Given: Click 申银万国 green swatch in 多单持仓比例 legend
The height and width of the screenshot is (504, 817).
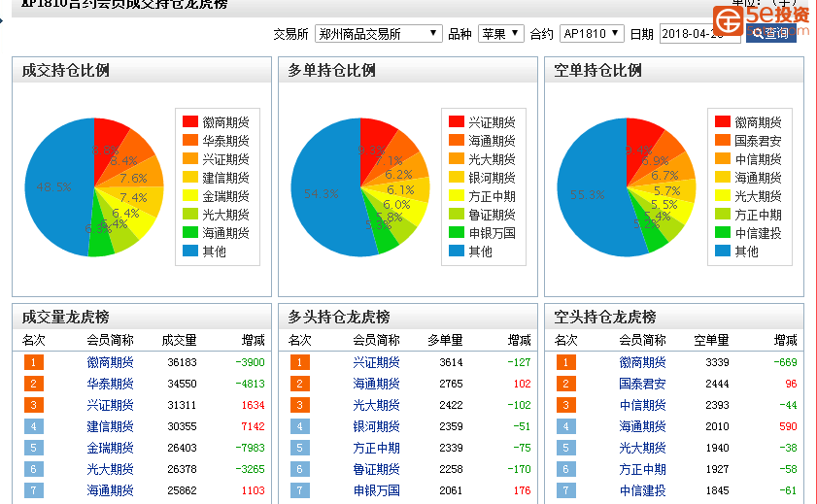Looking at the screenshot, I should tap(457, 233).
